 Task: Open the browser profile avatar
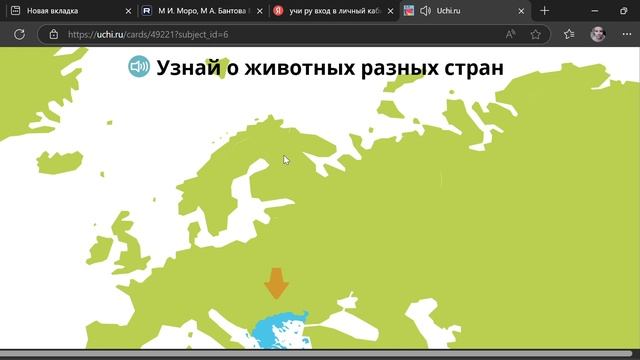click(598, 34)
